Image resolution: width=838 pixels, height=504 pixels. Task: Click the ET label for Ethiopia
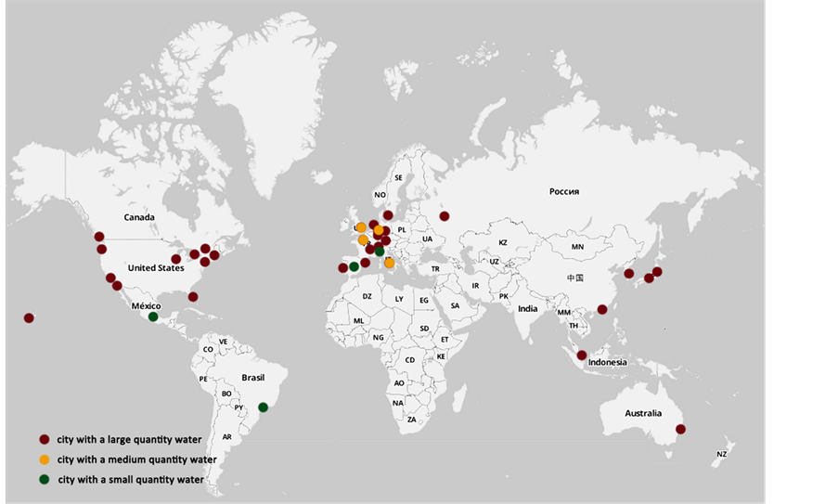click(x=445, y=340)
